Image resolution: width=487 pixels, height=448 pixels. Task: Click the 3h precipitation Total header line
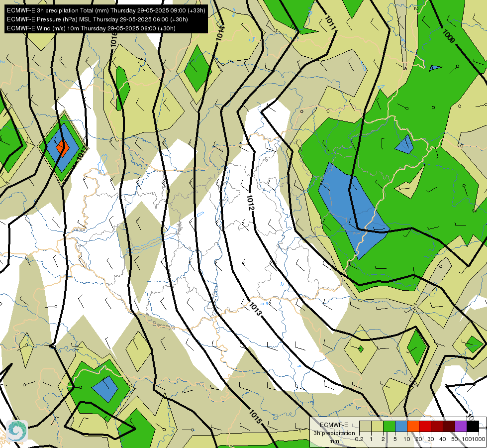106,10
